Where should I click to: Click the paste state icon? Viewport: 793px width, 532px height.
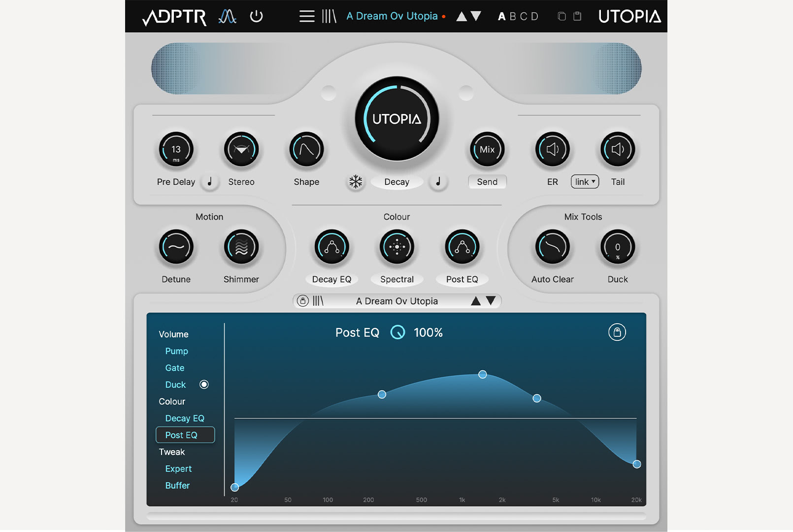577,16
